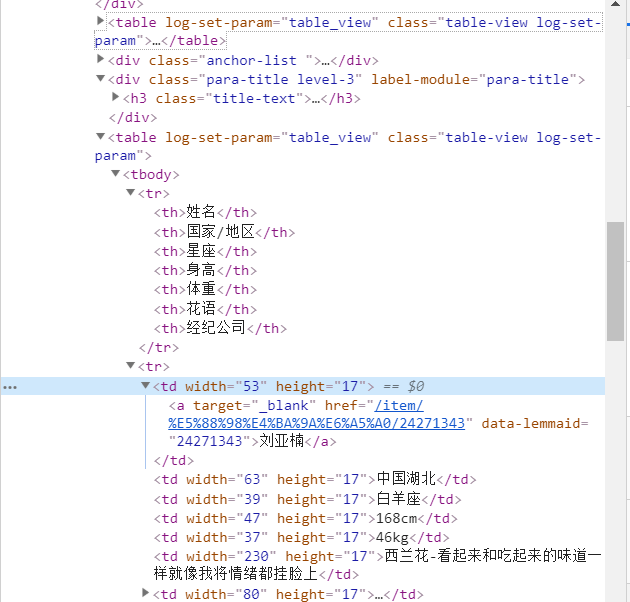Click the closing /div tag under h3
Screen dimensions: 630x602
click(x=133, y=117)
